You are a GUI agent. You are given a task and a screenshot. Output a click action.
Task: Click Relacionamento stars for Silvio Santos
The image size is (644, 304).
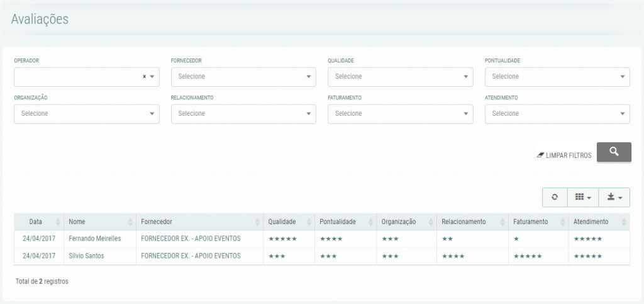pos(453,256)
